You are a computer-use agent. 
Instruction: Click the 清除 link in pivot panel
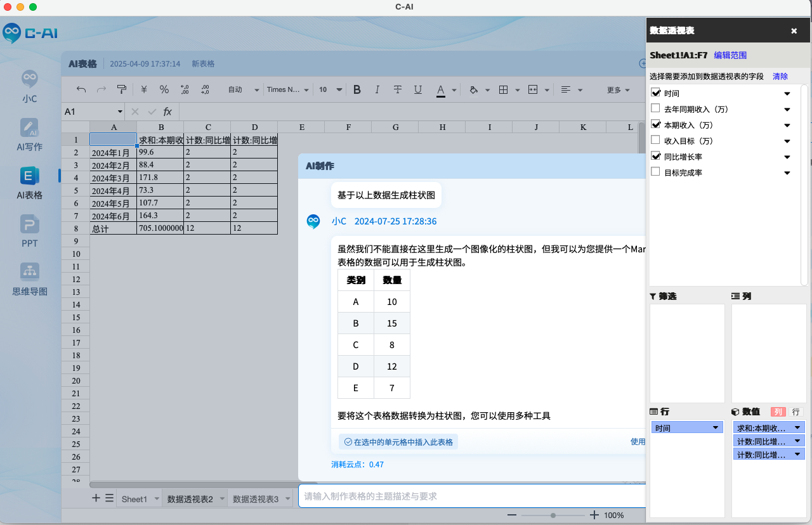pyautogui.click(x=780, y=76)
